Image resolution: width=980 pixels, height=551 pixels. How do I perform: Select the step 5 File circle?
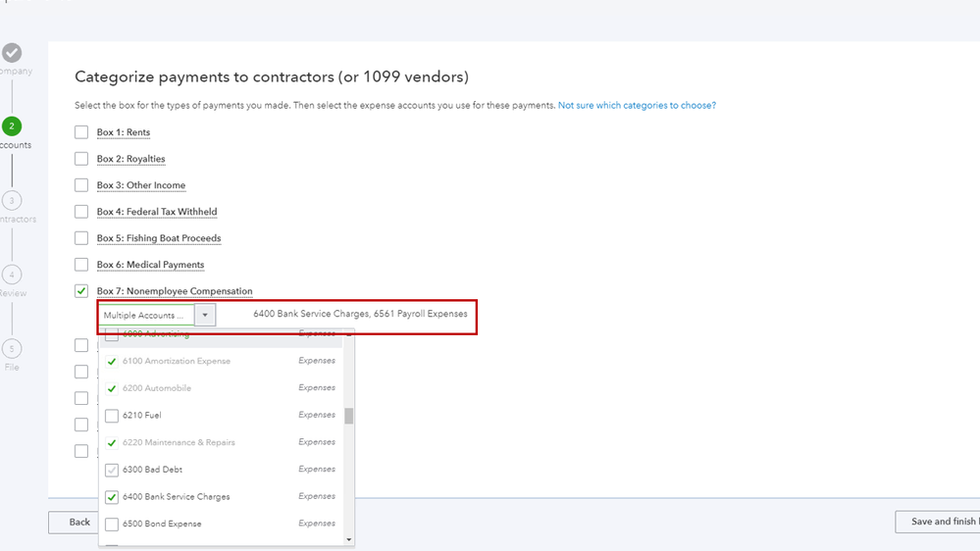point(12,348)
